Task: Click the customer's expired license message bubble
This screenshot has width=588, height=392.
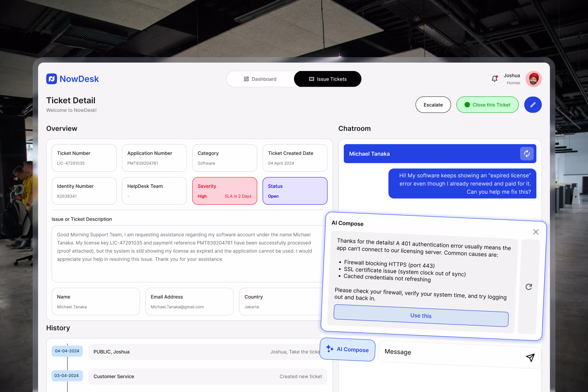Action: click(x=462, y=184)
